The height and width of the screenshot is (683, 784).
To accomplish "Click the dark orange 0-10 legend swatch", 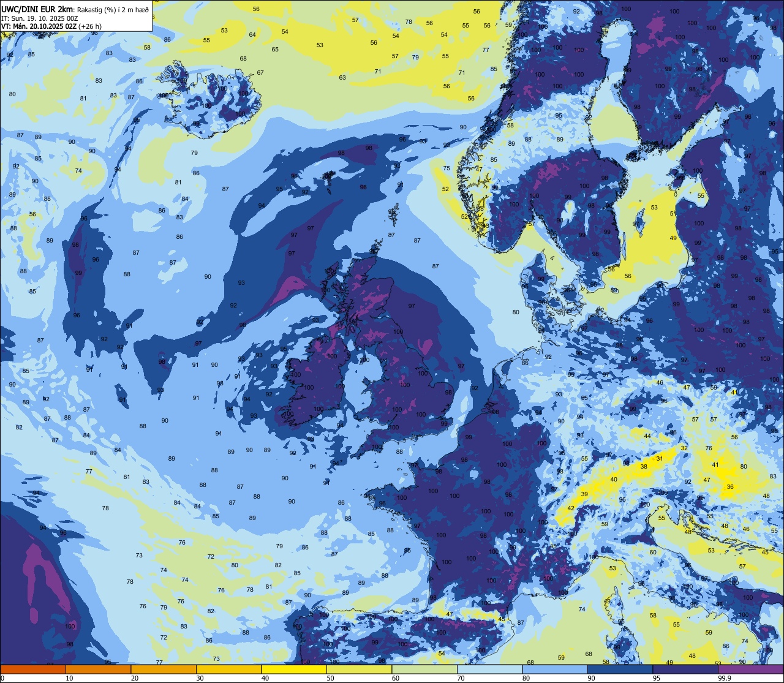I will (x=33, y=669).
